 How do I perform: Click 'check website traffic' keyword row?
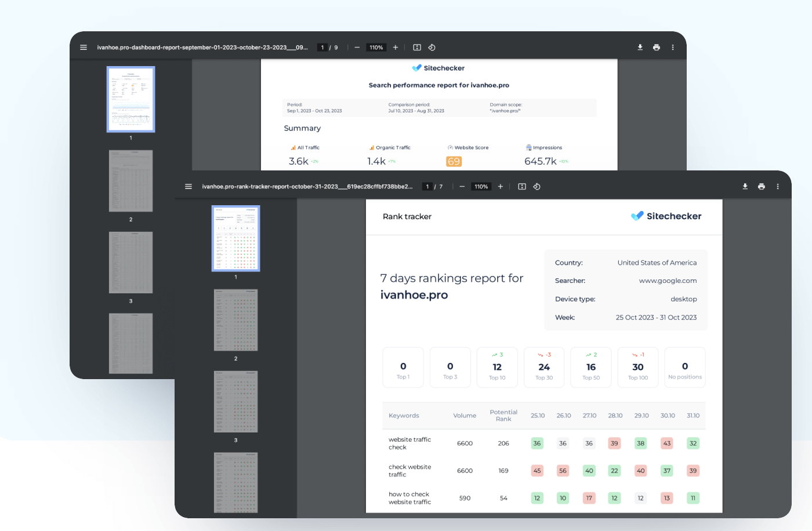click(544, 471)
